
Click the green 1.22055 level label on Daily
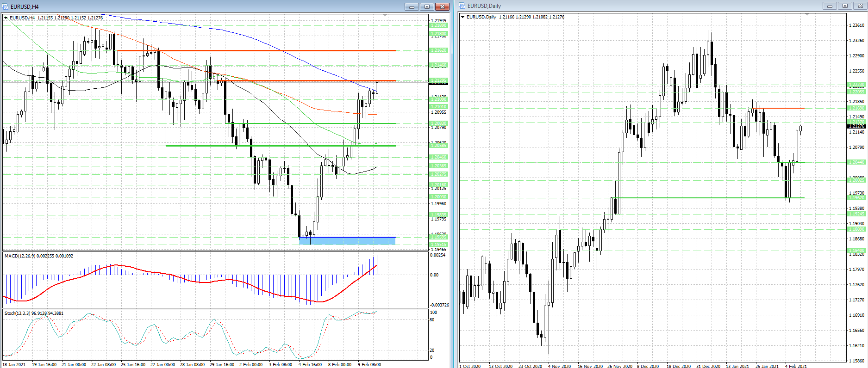click(856, 92)
